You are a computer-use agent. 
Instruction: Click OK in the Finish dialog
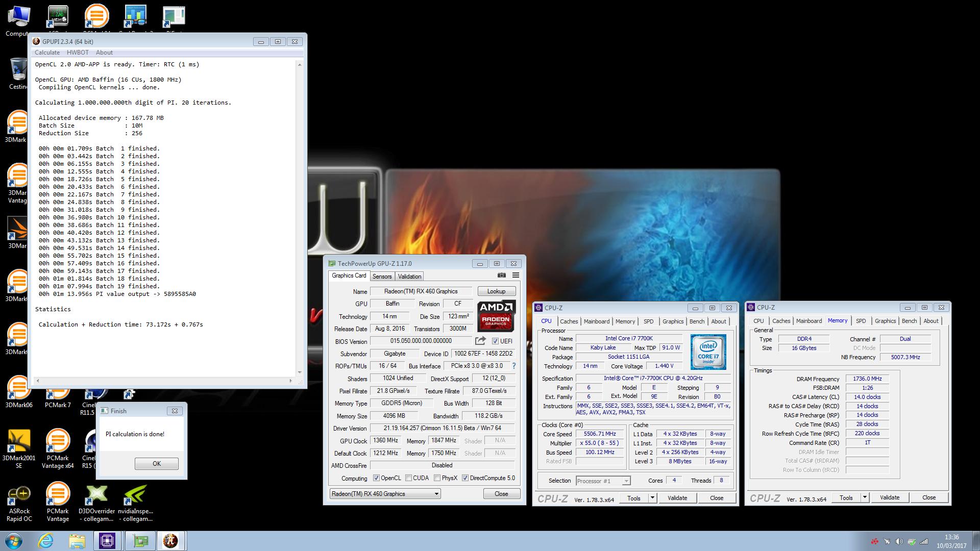click(x=157, y=464)
